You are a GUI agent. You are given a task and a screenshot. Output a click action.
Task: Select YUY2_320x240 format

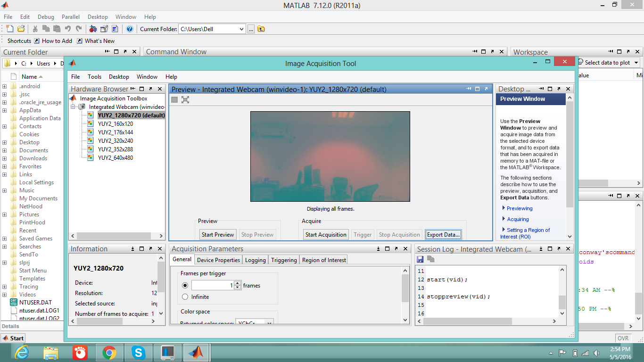pyautogui.click(x=116, y=141)
